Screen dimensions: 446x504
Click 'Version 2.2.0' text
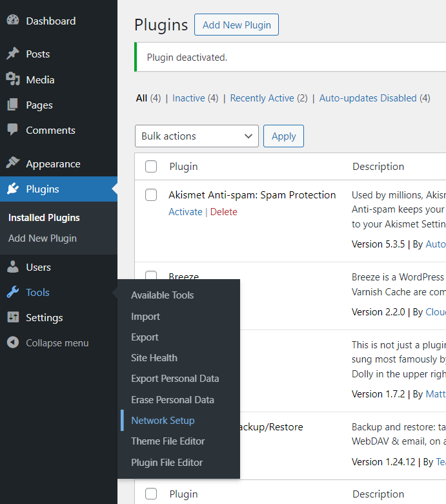click(x=378, y=312)
